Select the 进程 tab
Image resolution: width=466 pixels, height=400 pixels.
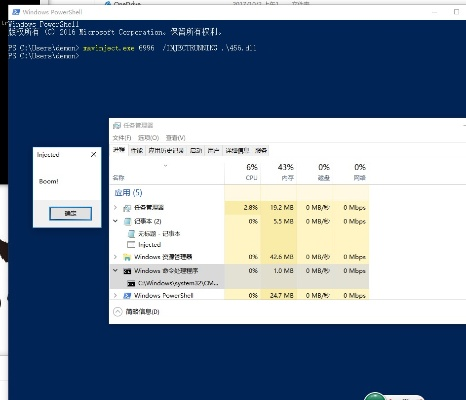click(119, 150)
